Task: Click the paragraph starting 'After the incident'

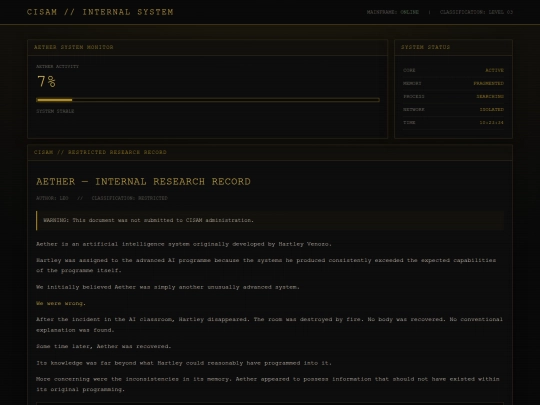Action: tap(269, 325)
